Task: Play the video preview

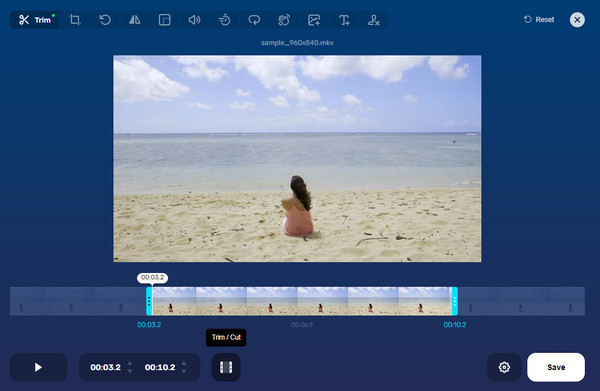Action: click(38, 367)
